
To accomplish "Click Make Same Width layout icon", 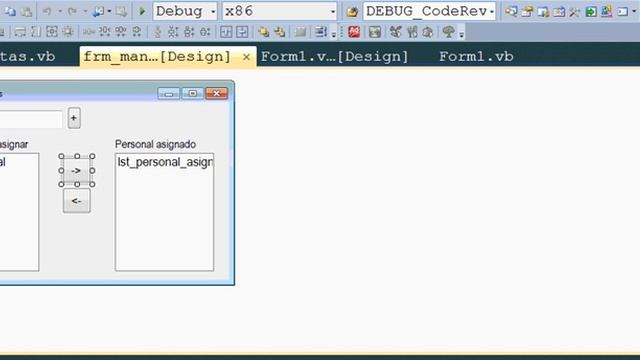I will [20, 32].
